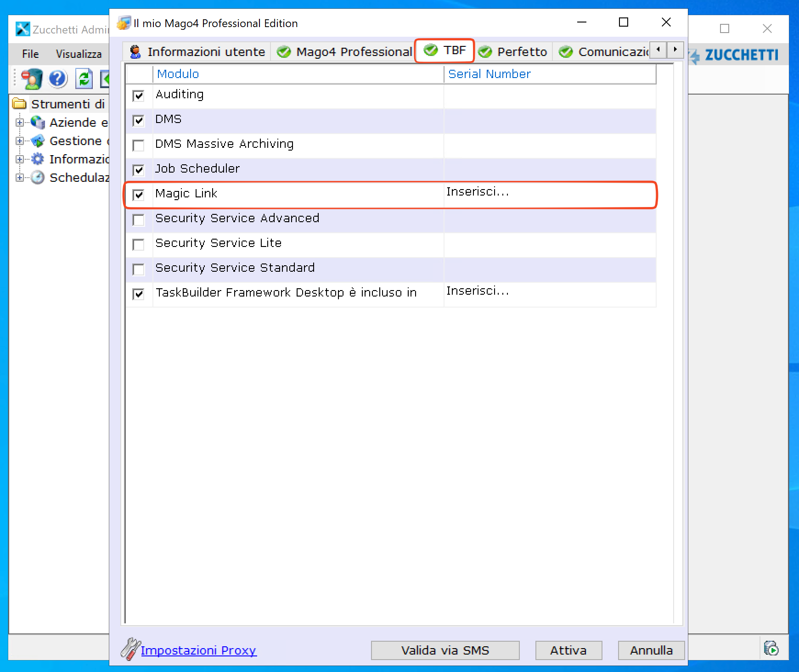The width and height of the screenshot is (799, 672).
Task: Click the Informazioni gear icon in tree
Action: (38, 159)
